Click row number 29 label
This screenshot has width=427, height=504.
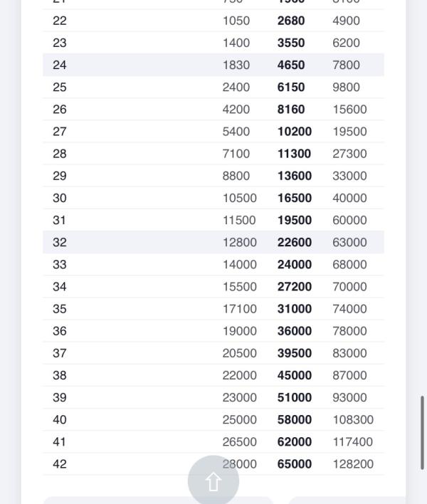click(x=60, y=176)
